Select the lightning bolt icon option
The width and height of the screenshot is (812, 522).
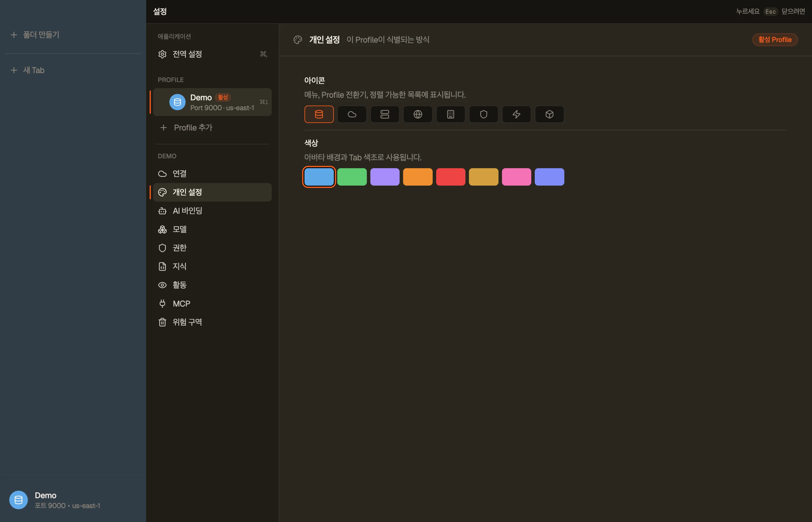[x=516, y=114]
